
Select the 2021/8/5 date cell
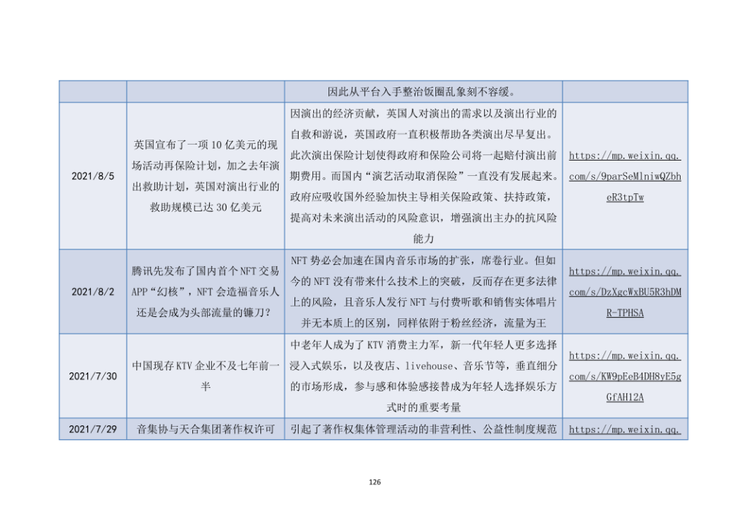tap(93, 176)
